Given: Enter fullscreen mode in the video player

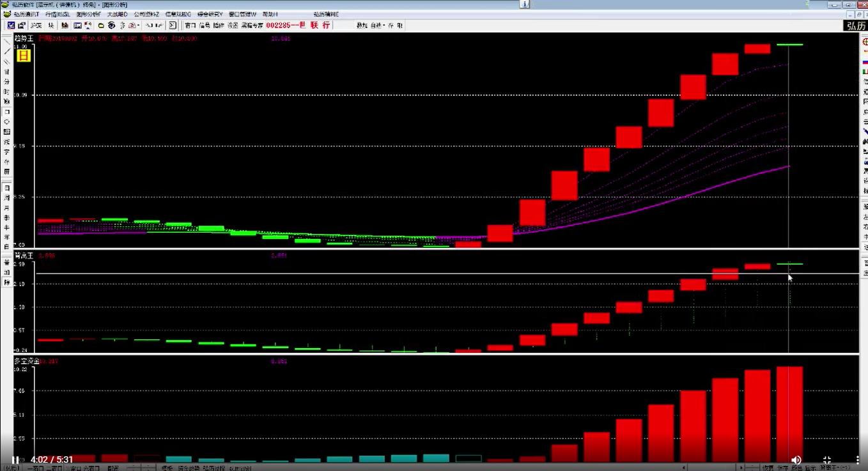Looking at the screenshot, I should (826, 459).
